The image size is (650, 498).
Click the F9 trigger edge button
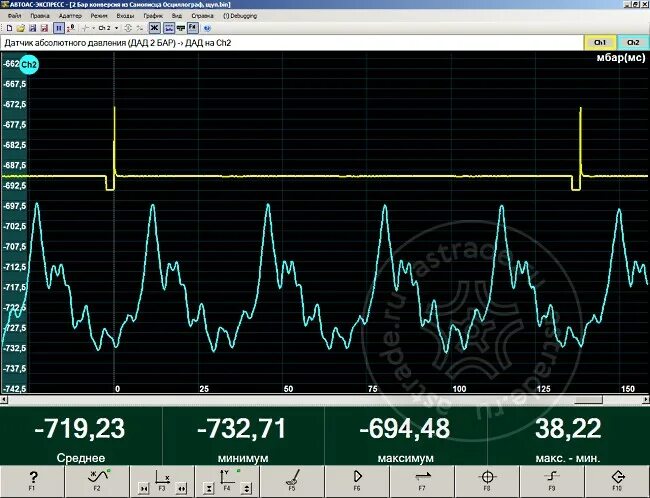click(552, 481)
